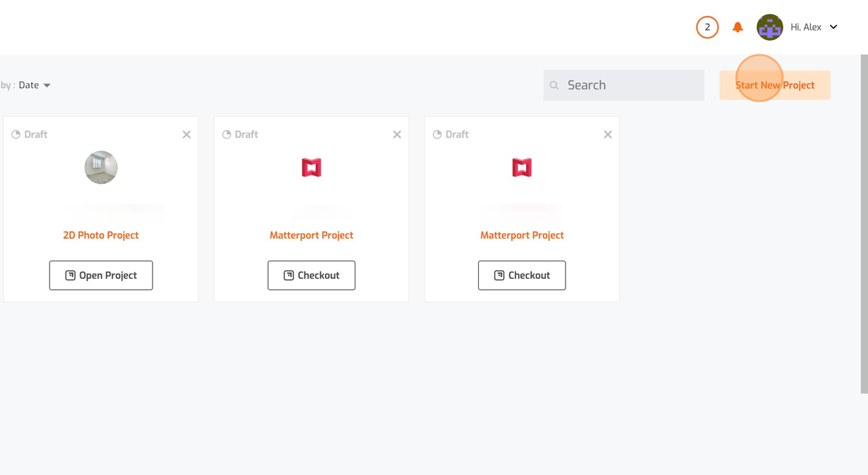This screenshot has height=475, width=868.
Task: Open the rightmost Matterport Project title link
Action: tap(522, 235)
